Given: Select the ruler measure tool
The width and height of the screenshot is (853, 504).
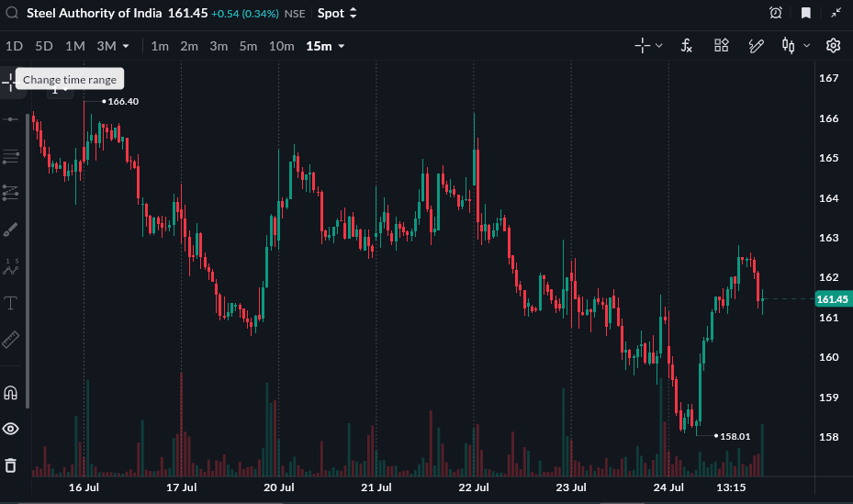Looking at the screenshot, I should tap(10, 340).
